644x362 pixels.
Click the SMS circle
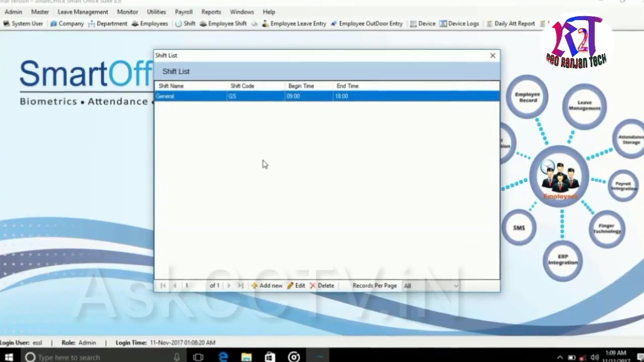point(519,228)
